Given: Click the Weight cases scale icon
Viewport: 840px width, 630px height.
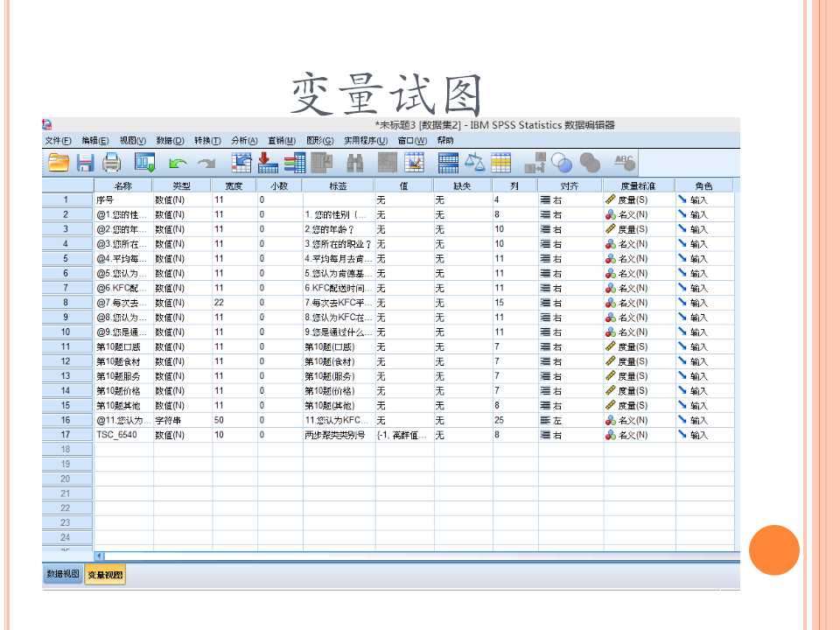Looking at the screenshot, I should pos(474,163).
